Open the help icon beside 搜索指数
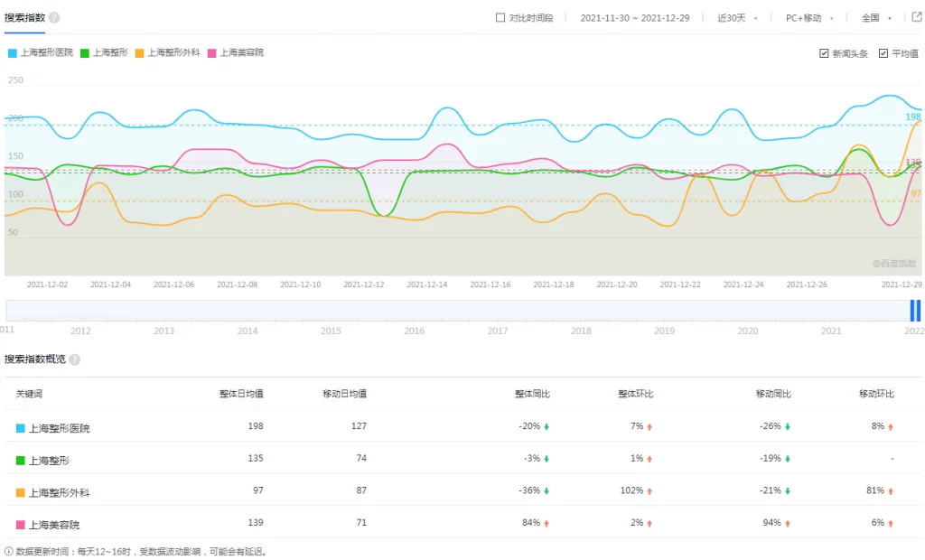This screenshot has width=925, height=560. [54, 18]
